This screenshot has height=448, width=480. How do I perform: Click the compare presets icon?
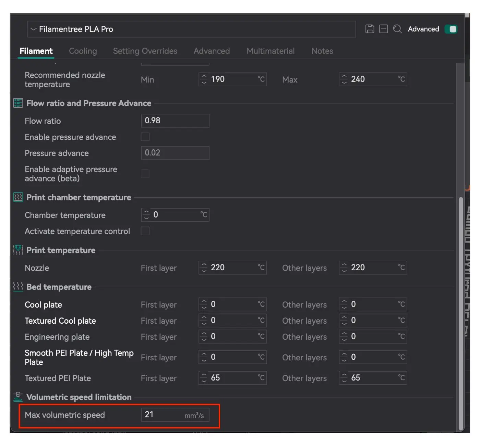[x=384, y=29]
